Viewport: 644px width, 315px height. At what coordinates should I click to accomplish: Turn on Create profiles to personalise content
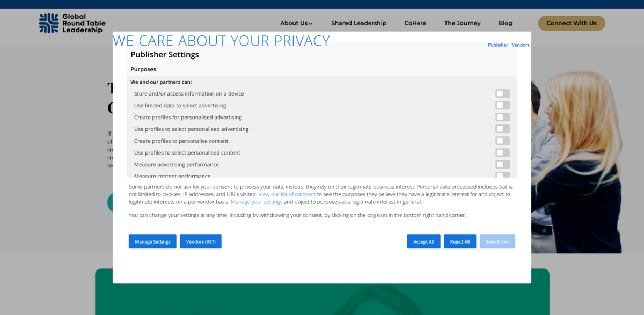(502, 141)
